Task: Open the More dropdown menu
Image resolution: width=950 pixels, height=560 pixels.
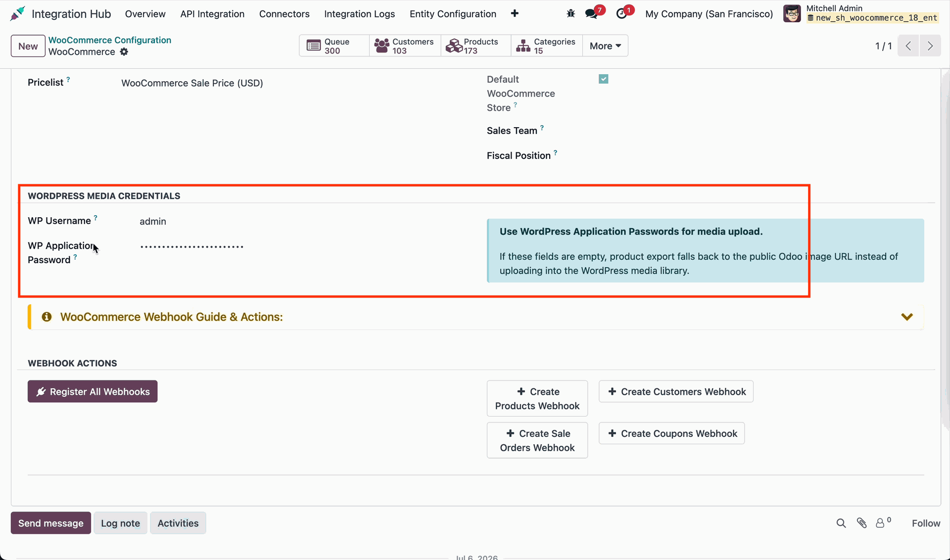Action: tap(605, 46)
